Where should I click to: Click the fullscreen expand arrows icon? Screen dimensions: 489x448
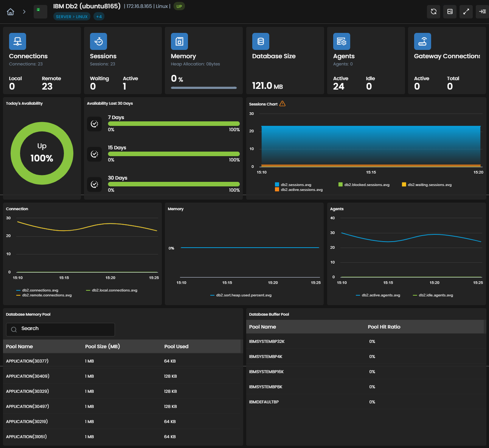click(466, 12)
